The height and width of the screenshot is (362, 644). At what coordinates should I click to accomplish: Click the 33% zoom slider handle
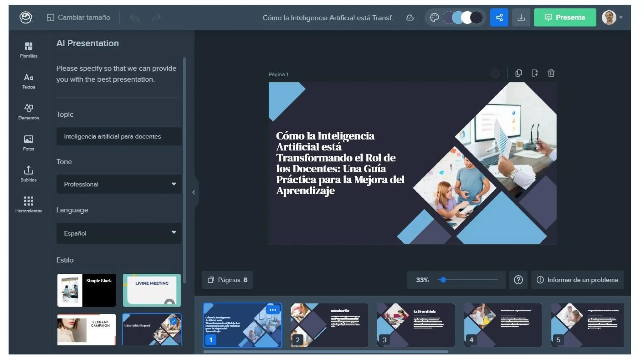443,280
